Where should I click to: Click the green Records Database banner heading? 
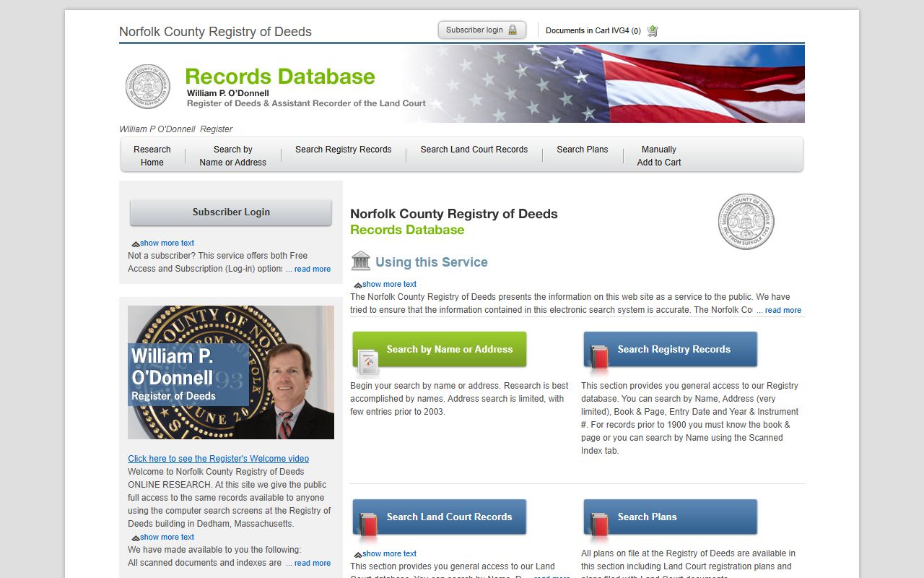(x=280, y=77)
